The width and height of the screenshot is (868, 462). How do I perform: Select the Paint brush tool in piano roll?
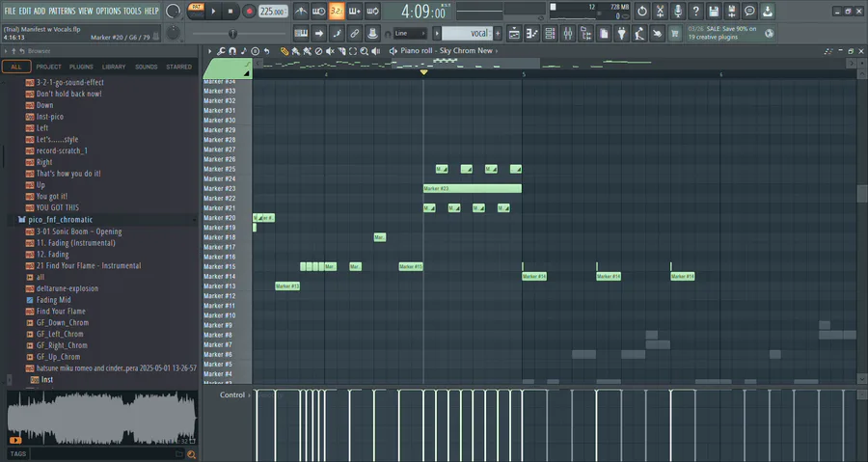[x=296, y=51]
